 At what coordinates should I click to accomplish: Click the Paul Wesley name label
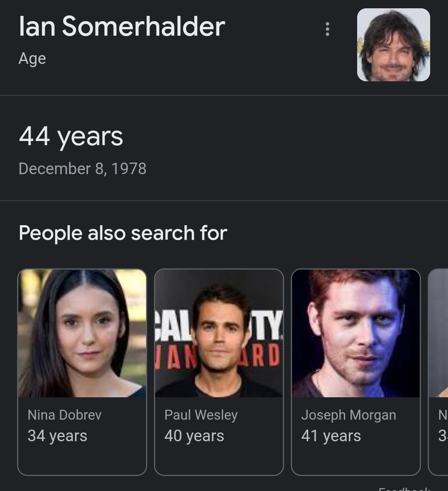point(201,415)
